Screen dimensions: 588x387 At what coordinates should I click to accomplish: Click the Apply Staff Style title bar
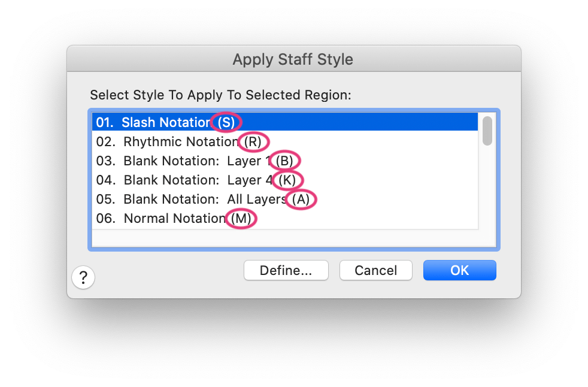point(293,60)
